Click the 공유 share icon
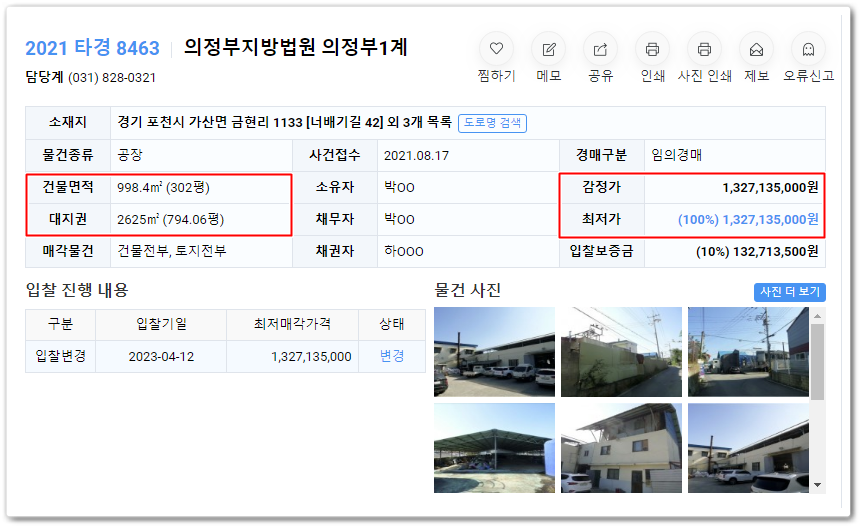 point(600,49)
